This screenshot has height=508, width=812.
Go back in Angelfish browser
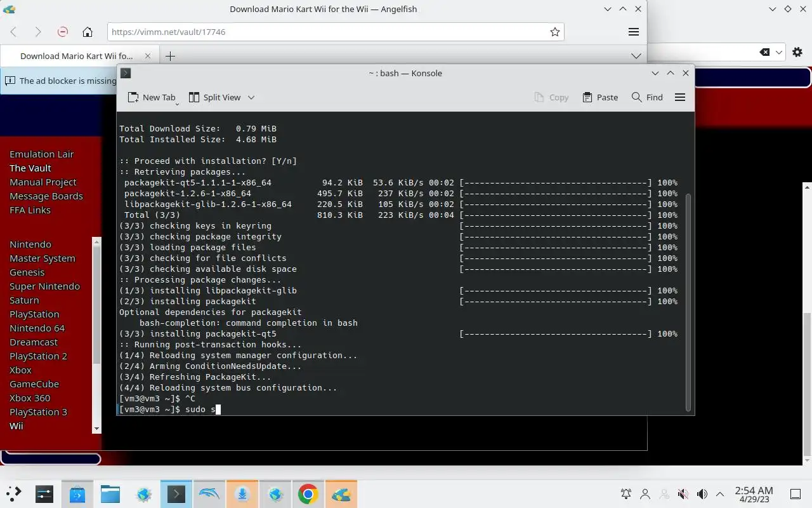click(14, 32)
